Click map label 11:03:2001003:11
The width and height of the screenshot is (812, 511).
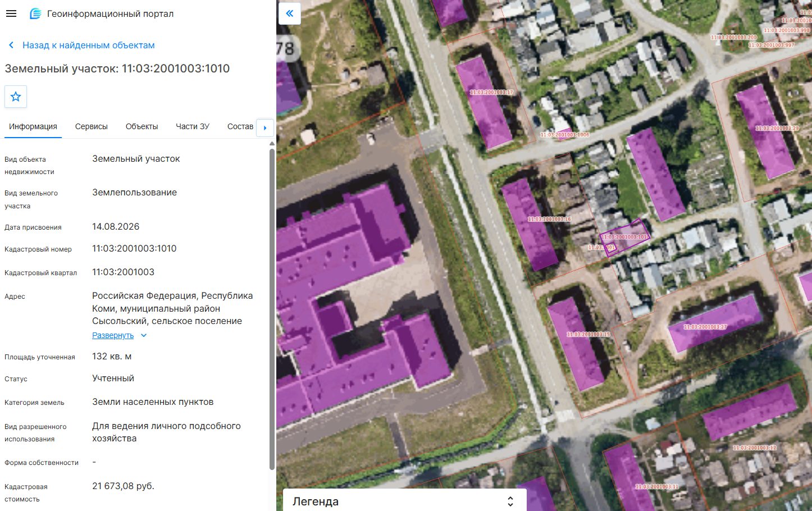(x=657, y=486)
